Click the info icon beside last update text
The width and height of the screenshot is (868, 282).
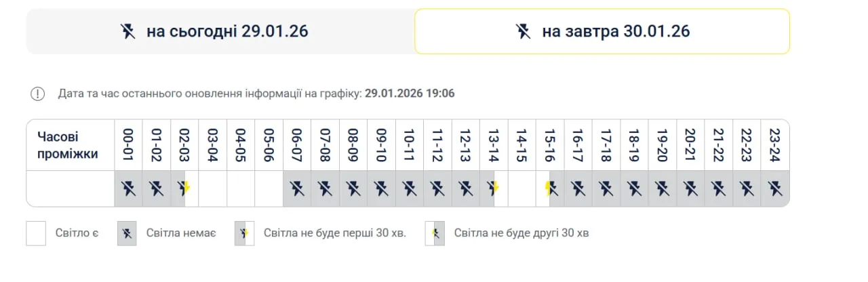[x=38, y=94]
